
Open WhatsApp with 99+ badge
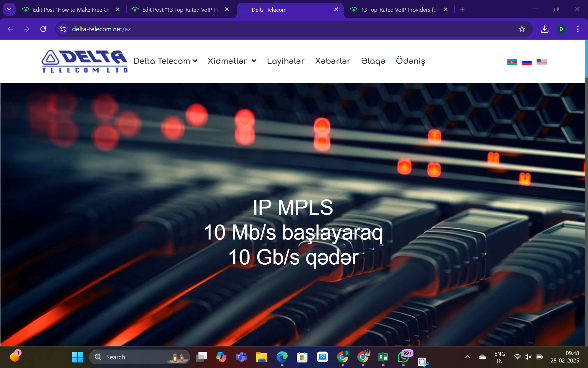pos(403,357)
